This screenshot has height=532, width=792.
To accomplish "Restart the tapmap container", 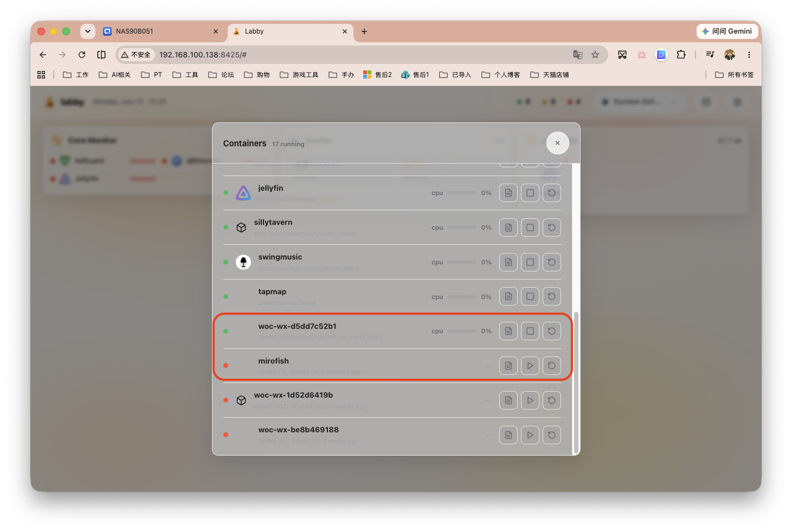I will coord(551,296).
